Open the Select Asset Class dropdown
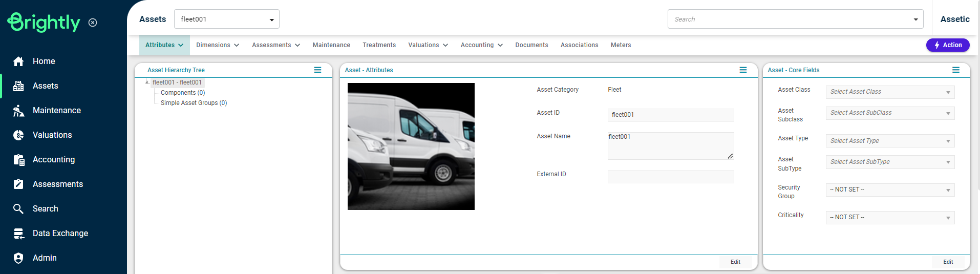Viewport: 980px width, 274px height. click(x=890, y=92)
